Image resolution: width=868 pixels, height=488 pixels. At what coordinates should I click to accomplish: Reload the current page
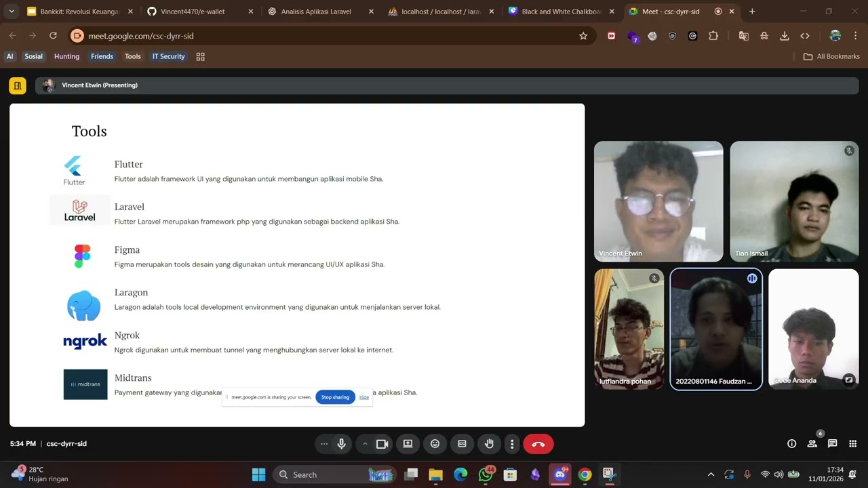(53, 36)
